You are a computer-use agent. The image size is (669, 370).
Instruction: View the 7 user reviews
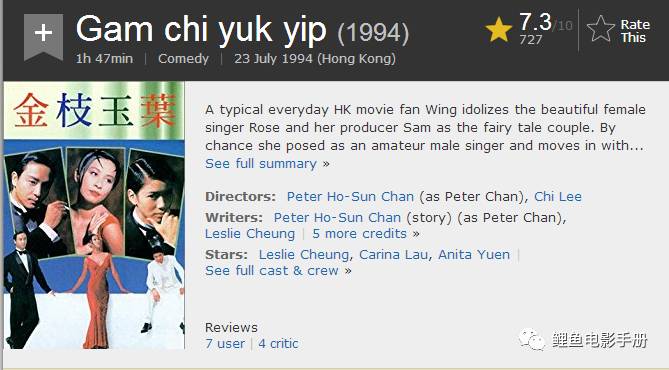point(225,344)
